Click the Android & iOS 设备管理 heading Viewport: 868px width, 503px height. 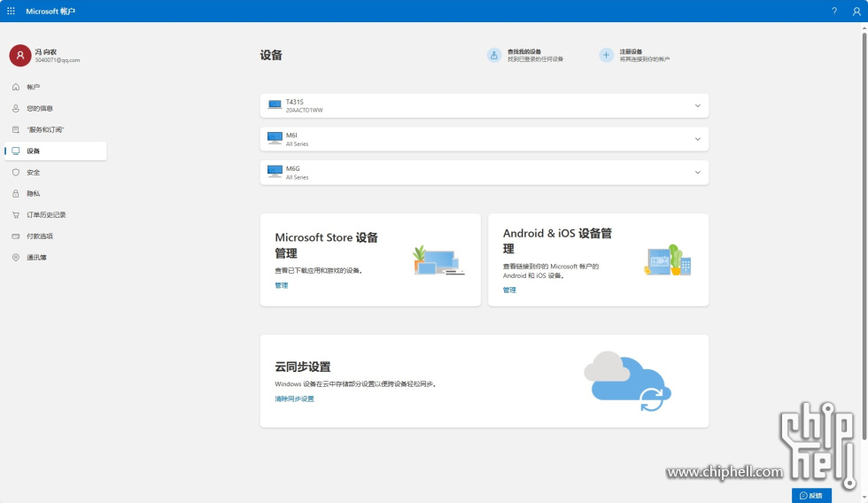(x=557, y=241)
